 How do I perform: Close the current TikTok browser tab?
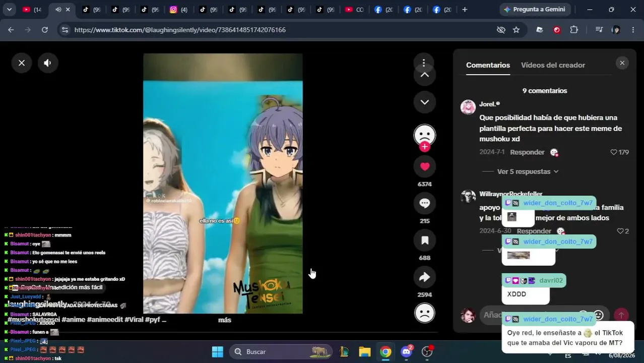(x=68, y=10)
